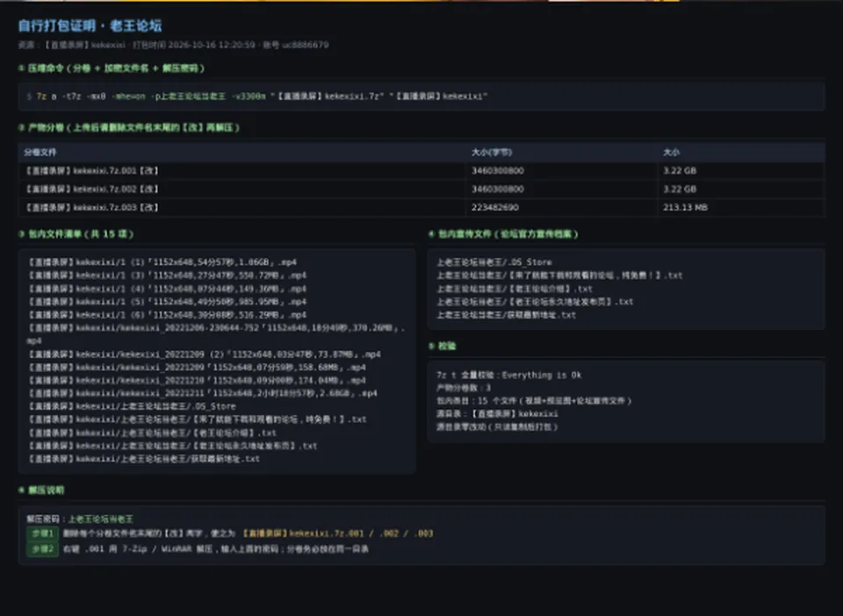Click "上老王论坛当老王/.DS_Store" in the 宣传文件 panel

tap(494, 262)
